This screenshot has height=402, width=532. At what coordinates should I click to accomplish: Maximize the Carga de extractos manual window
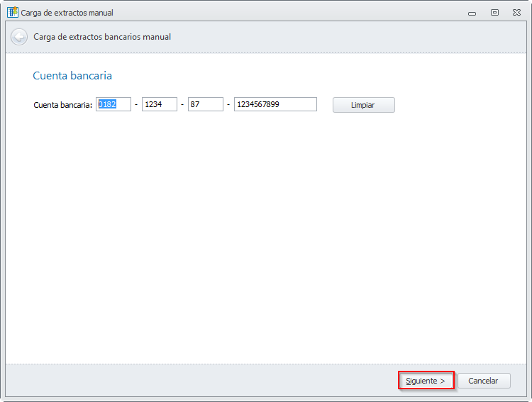494,13
